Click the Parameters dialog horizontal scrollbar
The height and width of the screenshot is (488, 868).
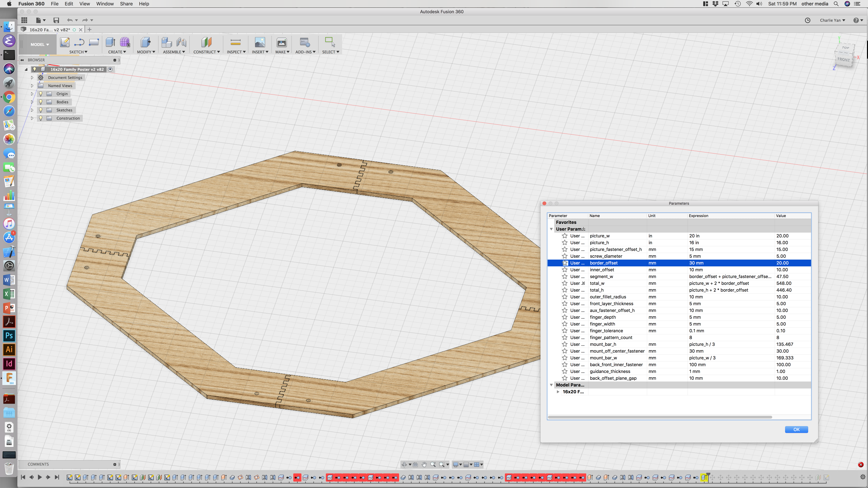click(x=660, y=417)
